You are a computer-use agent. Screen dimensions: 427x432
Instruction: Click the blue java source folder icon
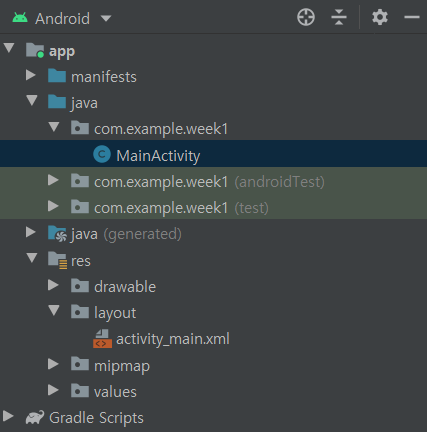(x=57, y=101)
